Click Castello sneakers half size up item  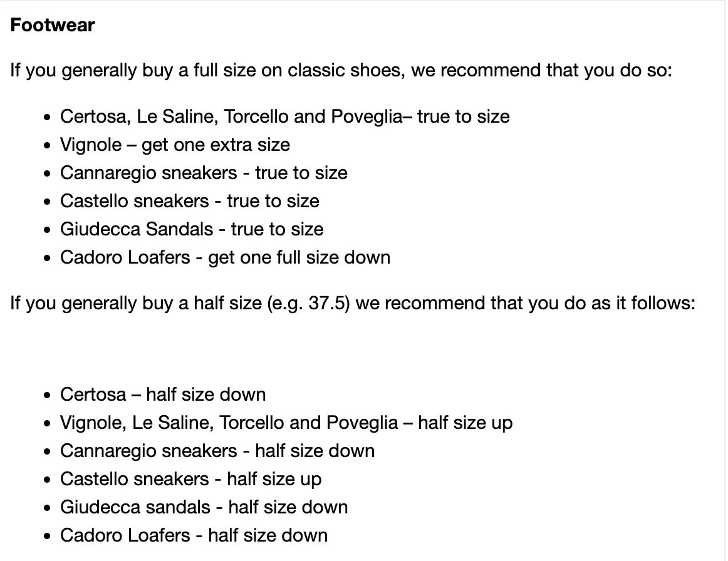point(191,480)
